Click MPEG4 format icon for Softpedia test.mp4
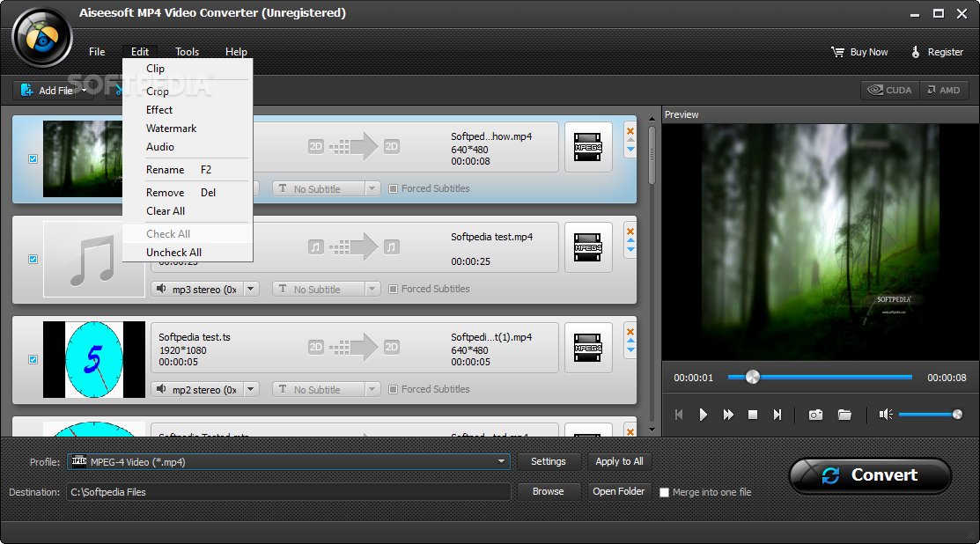980x544 pixels. [588, 247]
